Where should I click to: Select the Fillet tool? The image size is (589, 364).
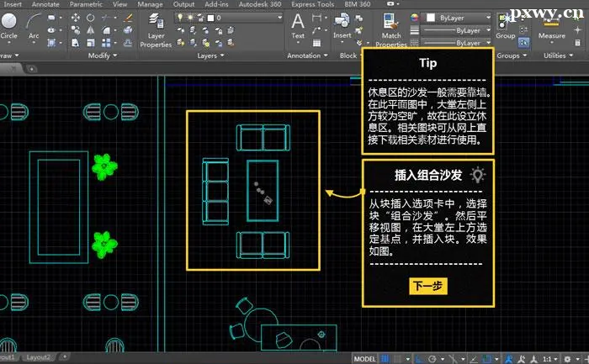click(106, 30)
